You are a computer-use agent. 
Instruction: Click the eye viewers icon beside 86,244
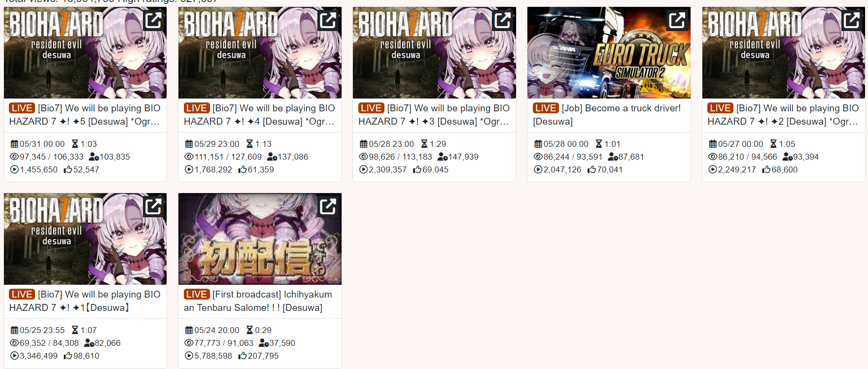click(x=538, y=157)
